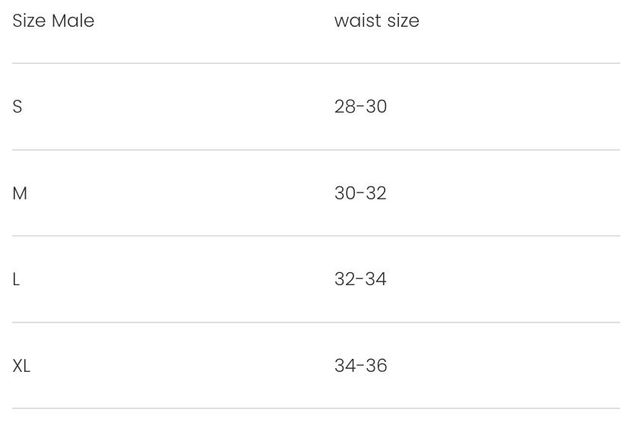This screenshot has width=640, height=426.
Task: Select the 32-34 waist value
Action: (x=360, y=279)
